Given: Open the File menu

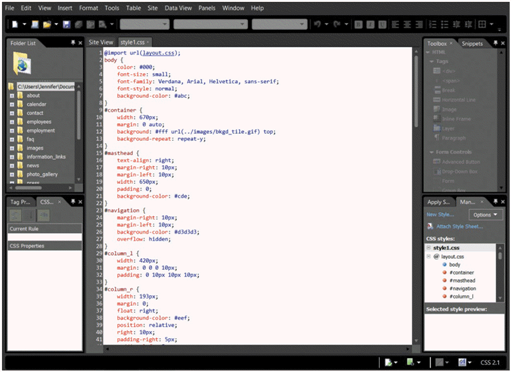Looking at the screenshot, I should [x=9, y=8].
